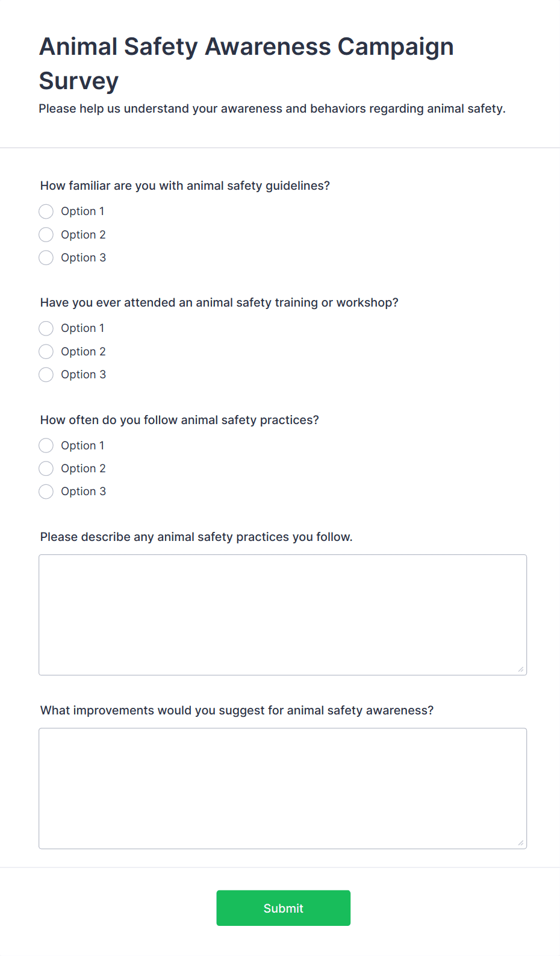Click the Submit button
This screenshot has width=560, height=956.
[x=283, y=908]
